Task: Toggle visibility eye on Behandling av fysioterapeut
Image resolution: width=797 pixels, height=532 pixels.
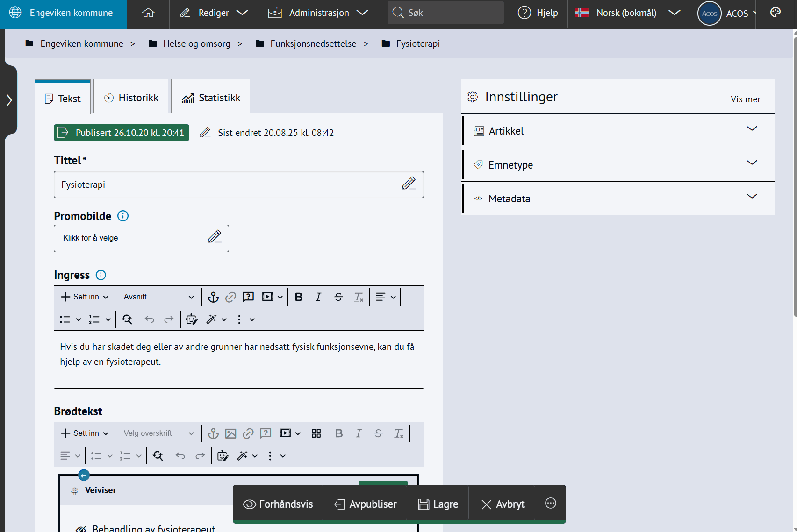Action: point(81,528)
